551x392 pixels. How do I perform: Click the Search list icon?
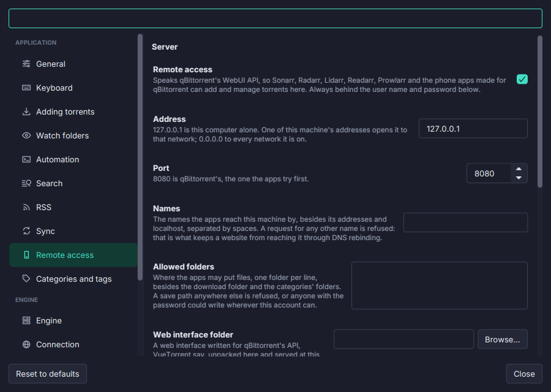[x=26, y=183]
